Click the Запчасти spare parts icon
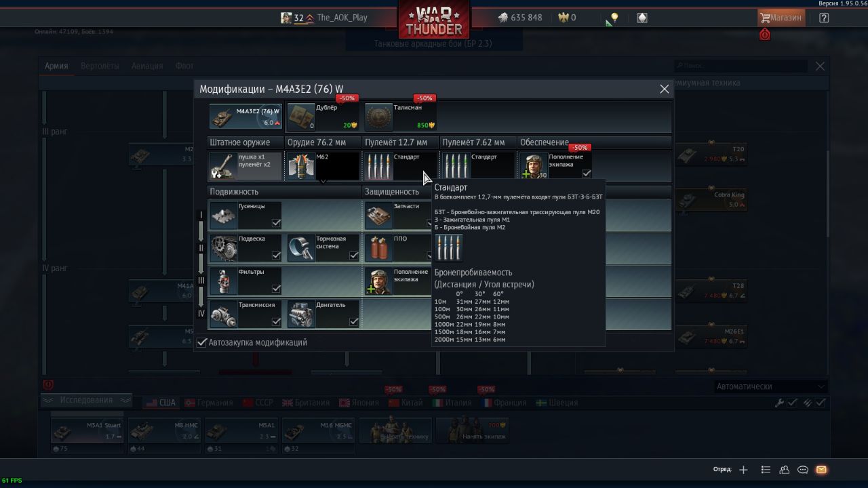This screenshot has height=488, width=868. [378, 216]
